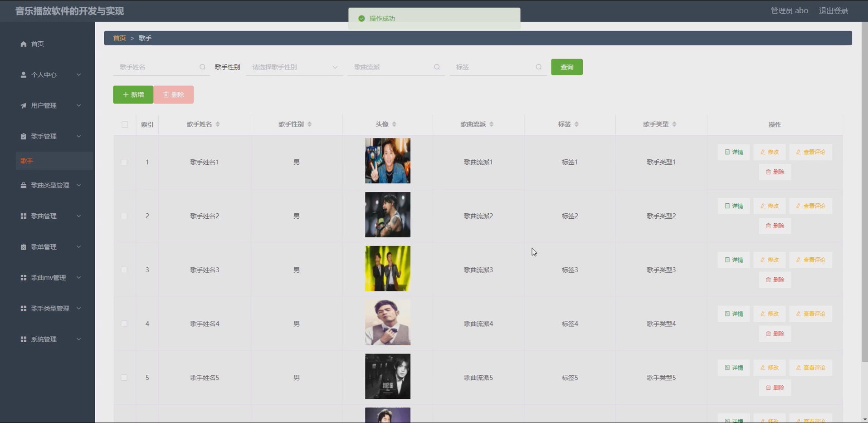Expand 用户管理 menu chevron

[x=78, y=106]
